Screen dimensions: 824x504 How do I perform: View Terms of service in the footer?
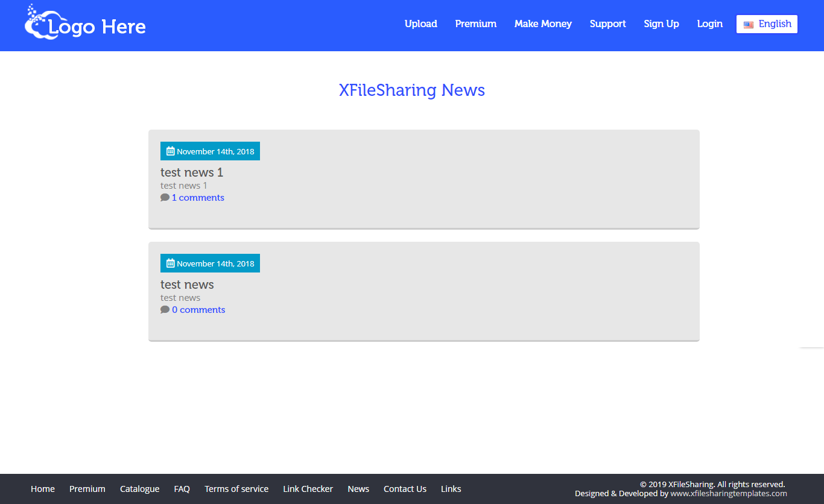(x=236, y=489)
